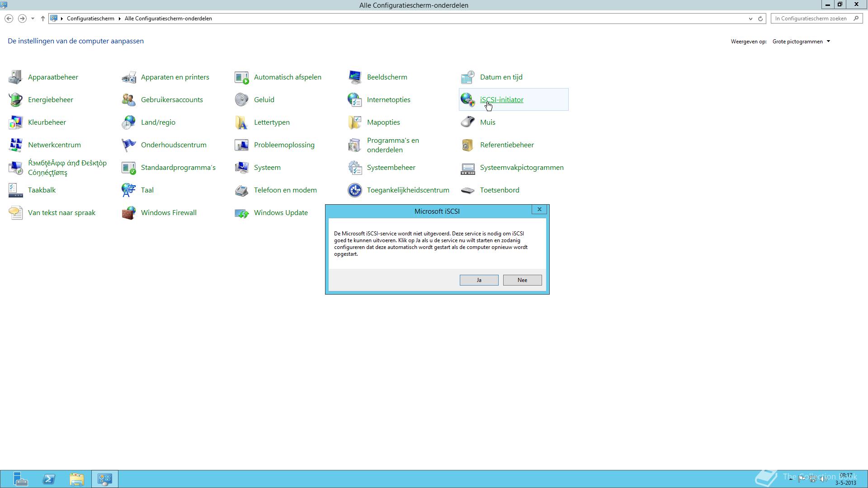Viewport: 868px width, 488px height.
Task: Open Lettertypen icon
Action: 241,122
